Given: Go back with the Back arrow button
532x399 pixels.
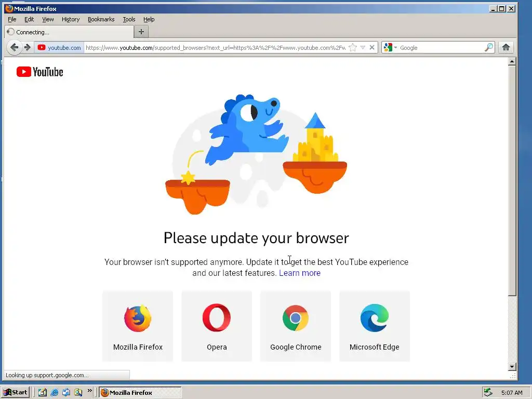Looking at the screenshot, I should tap(14, 47).
